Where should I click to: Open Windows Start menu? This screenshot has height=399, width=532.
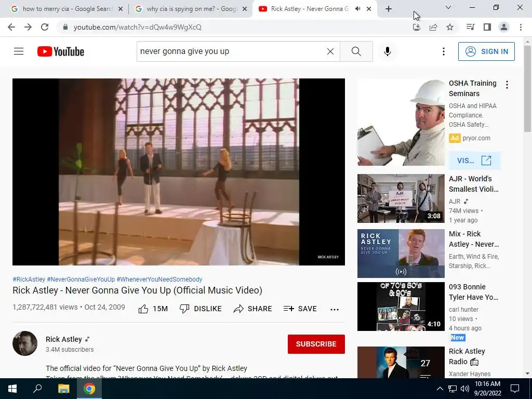[12, 389]
